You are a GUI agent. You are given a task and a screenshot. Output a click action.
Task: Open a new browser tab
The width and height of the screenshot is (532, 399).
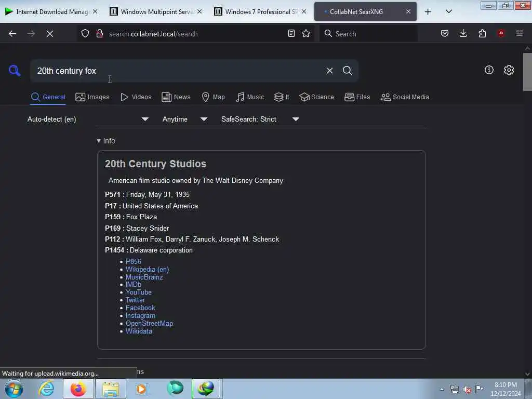(428, 12)
